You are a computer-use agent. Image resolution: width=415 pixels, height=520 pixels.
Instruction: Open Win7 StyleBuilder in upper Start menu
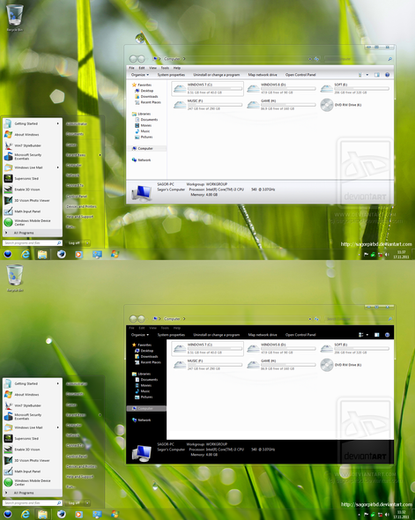pyautogui.click(x=32, y=146)
